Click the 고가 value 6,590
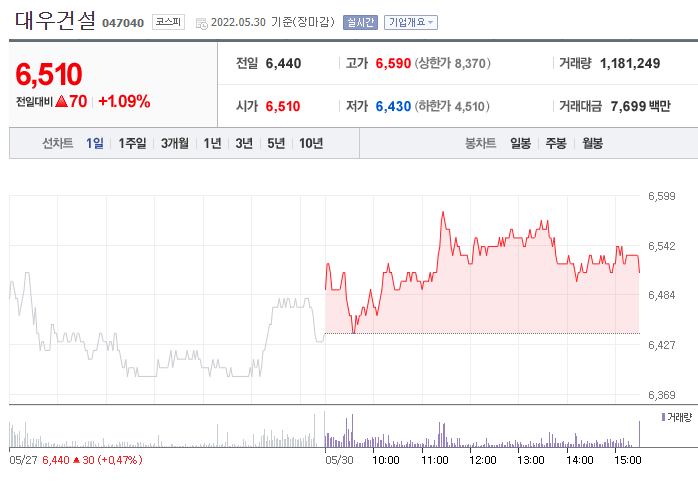Viewport: 698px width, 482px height. pos(393,64)
